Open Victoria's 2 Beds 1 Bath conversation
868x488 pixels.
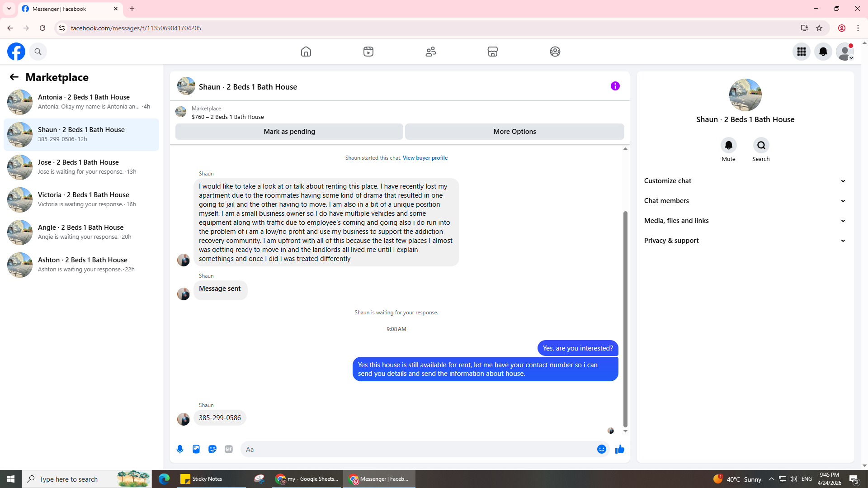(x=81, y=199)
